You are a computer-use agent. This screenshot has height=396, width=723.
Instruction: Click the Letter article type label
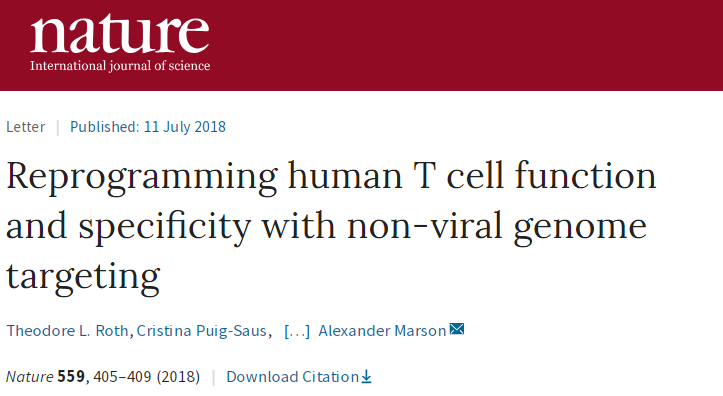pos(25,127)
